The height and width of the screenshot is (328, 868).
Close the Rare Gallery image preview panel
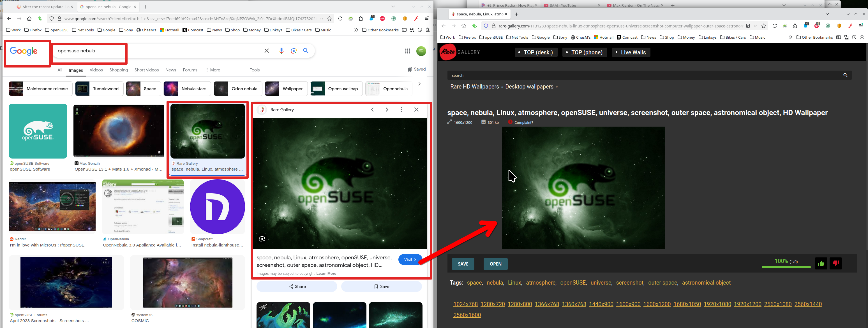[417, 110]
